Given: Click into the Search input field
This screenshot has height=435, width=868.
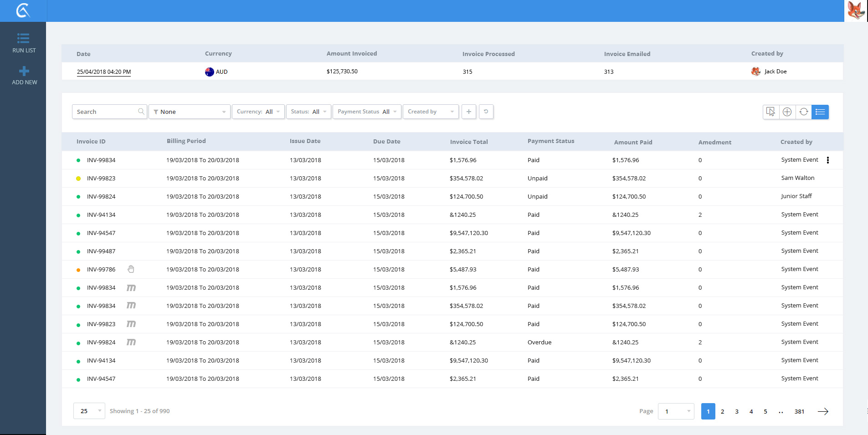Looking at the screenshot, I should click(106, 112).
